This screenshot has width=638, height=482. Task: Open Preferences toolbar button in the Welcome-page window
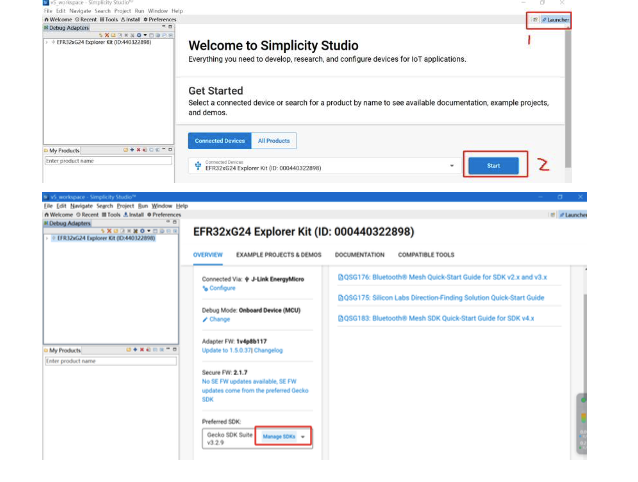(160, 20)
